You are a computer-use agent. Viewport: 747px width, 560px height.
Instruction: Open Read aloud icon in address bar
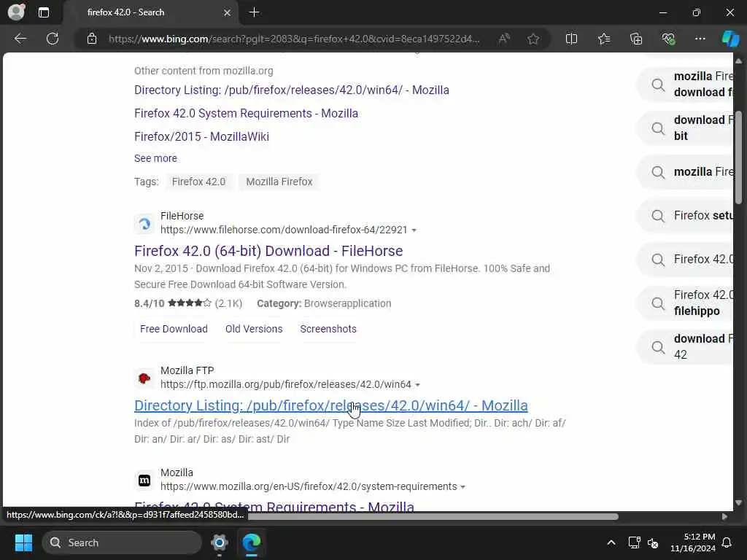504,39
